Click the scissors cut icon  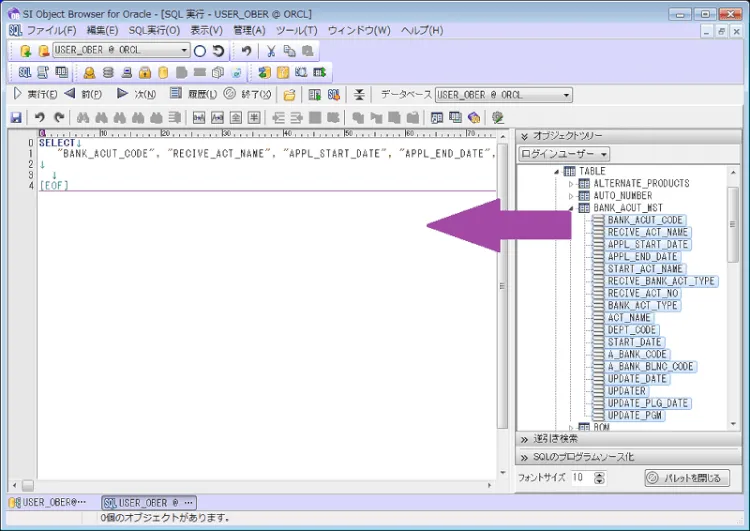[x=271, y=51]
